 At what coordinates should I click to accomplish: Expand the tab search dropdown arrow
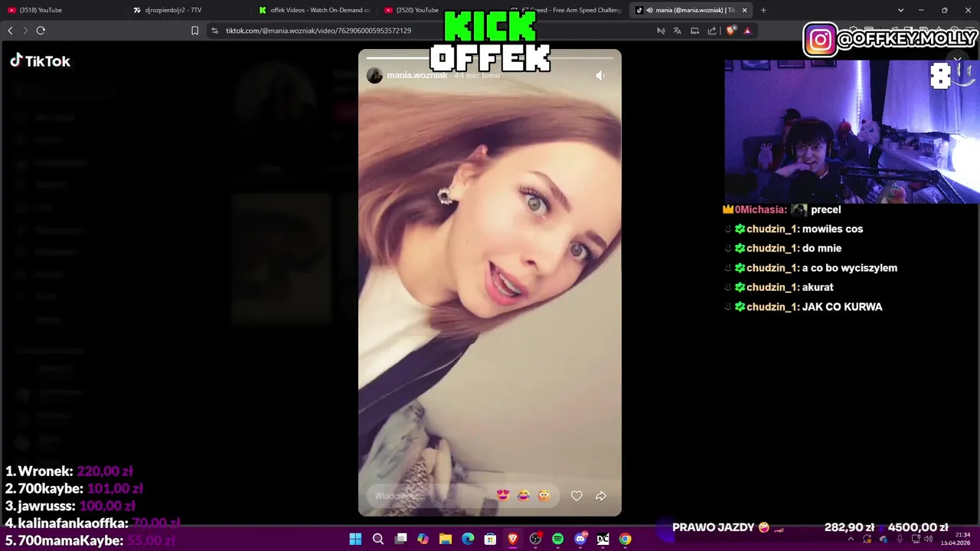(x=900, y=10)
